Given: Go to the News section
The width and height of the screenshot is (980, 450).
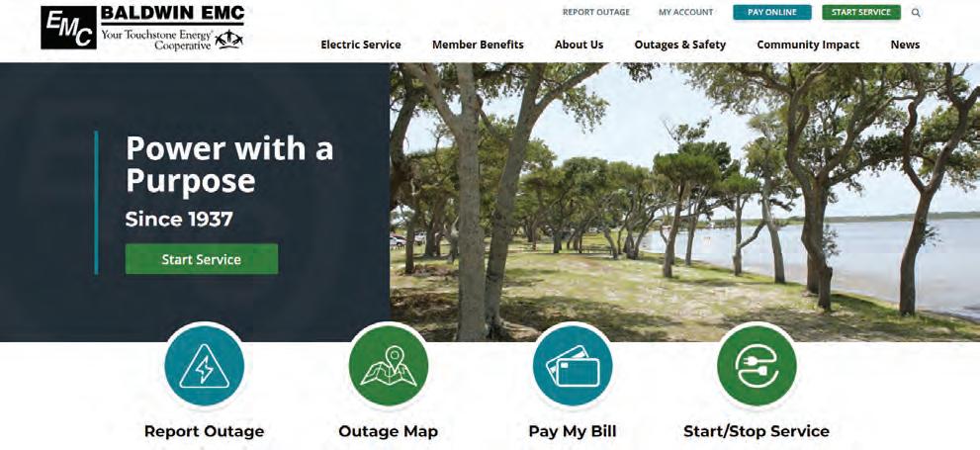Looking at the screenshot, I should (905, 45).
